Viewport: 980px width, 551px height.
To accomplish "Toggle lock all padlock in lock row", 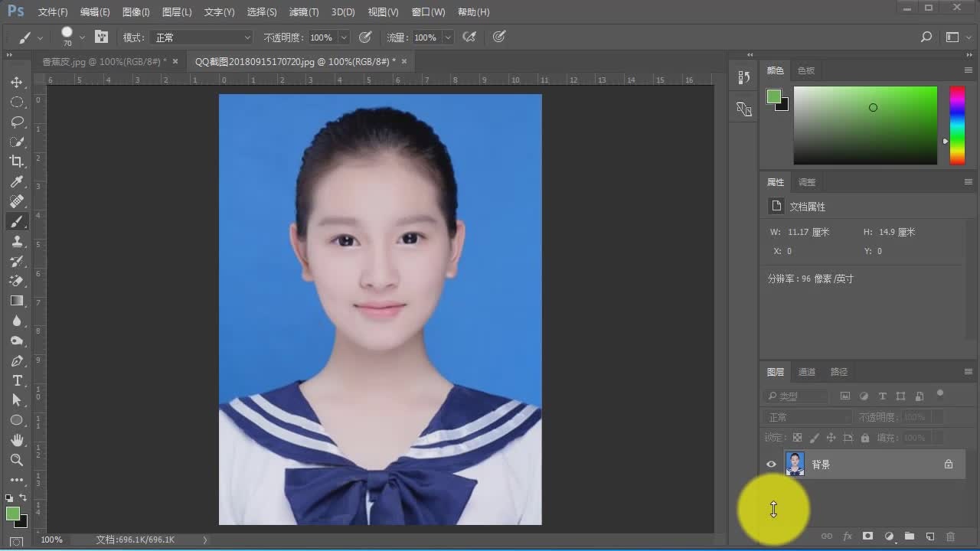I will tap(864, 438).
